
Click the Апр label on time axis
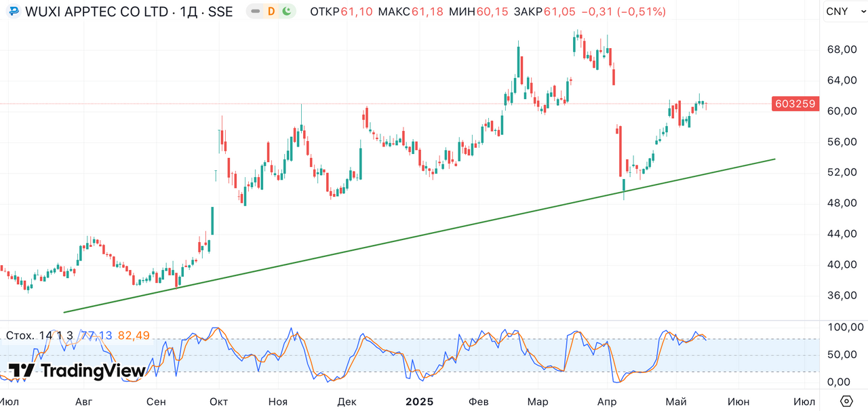coord(606,402)
